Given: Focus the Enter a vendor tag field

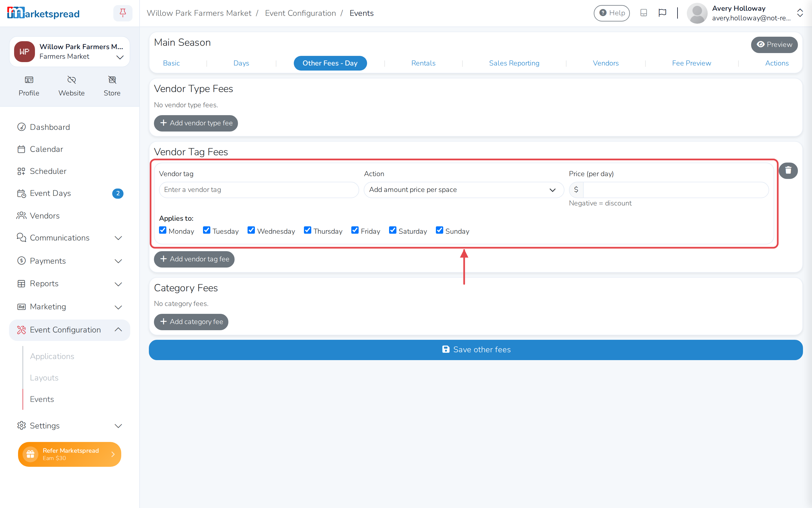Looking at the screenshot, I should tap(259, 190).
